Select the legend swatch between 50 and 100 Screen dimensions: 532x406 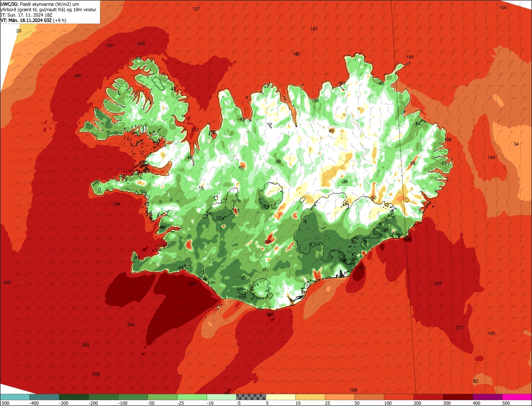[x=369, y=397]
